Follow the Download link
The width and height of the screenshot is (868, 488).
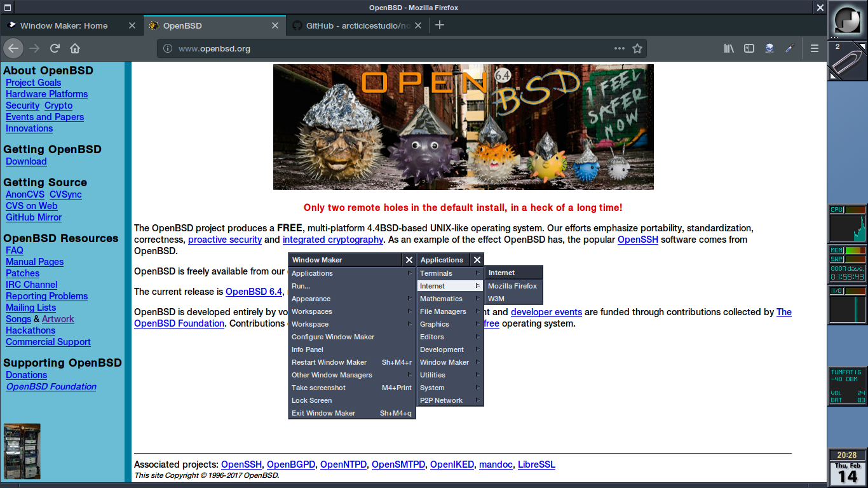(x=26, y=161)
